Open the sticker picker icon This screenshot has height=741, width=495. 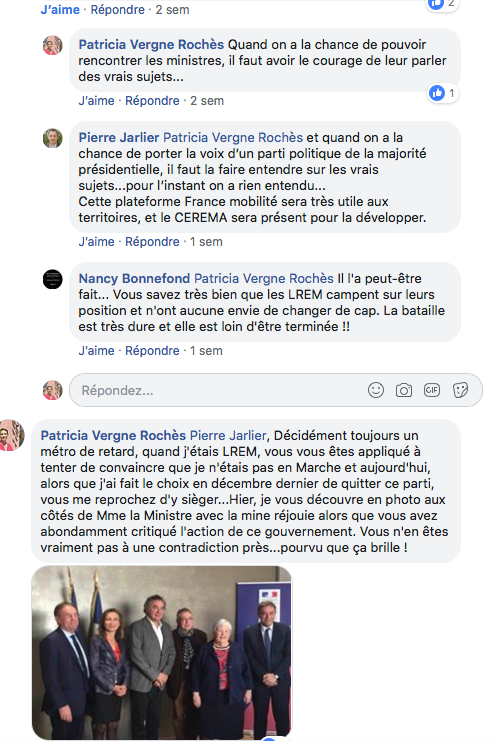coord(460,390)
